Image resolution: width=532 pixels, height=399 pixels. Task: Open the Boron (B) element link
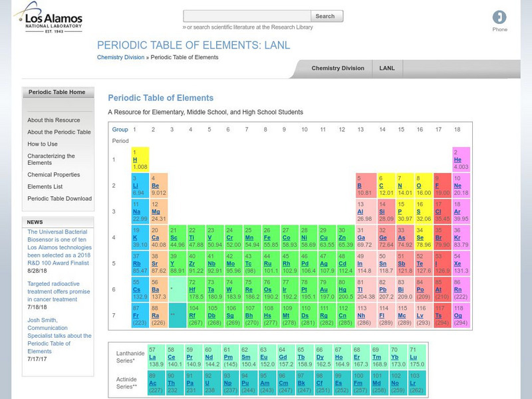[x=359, y=186]
